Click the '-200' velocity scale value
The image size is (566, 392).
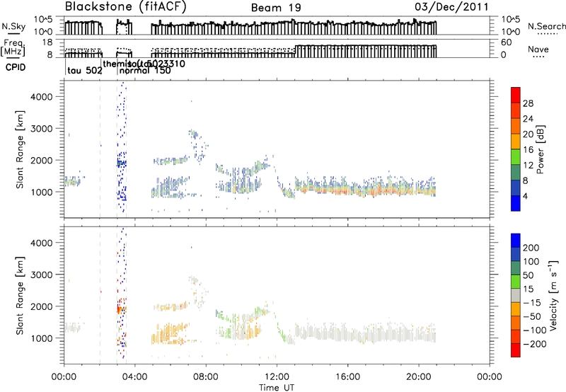pos(534,344)
